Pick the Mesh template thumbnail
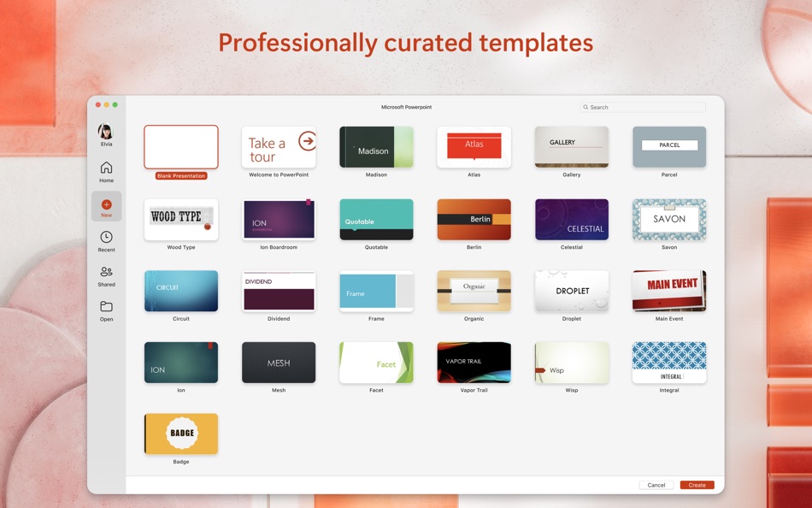This screenshot has height=508, width=812. [x=279, y=363]
